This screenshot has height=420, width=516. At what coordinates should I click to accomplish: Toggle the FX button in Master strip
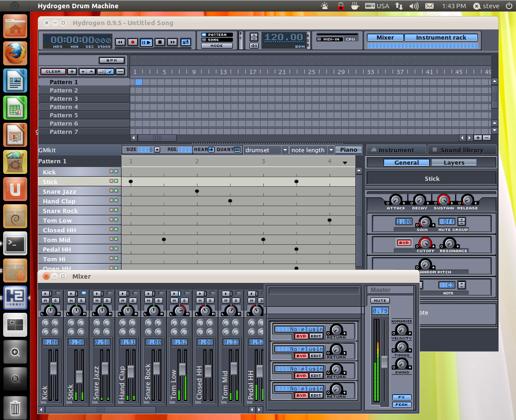click(x=401, y=397)
